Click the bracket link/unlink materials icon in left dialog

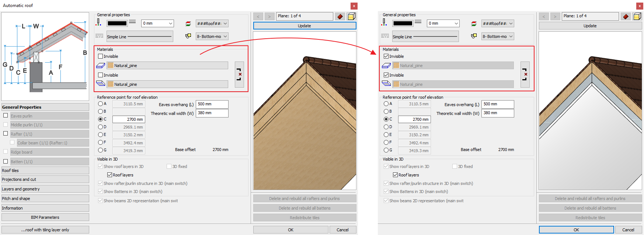pos(239,74)
